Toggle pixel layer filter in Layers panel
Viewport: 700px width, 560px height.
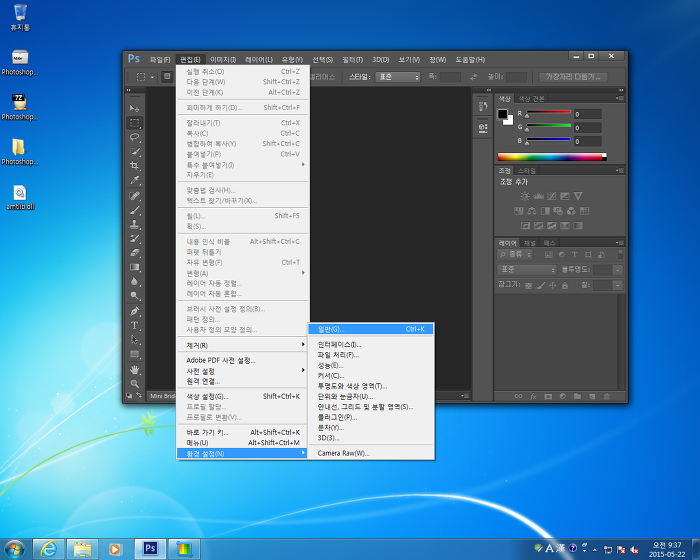[x=549, y=255]
